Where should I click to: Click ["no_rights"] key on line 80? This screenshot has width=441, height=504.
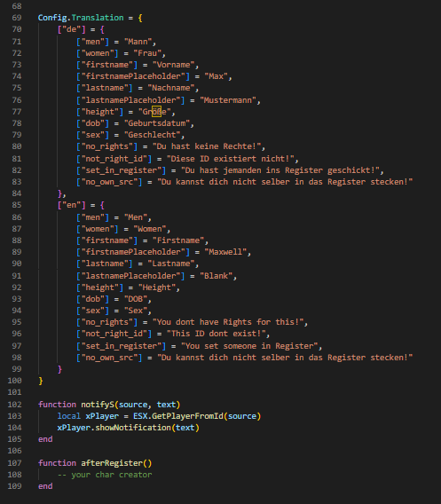click(106, 146)
